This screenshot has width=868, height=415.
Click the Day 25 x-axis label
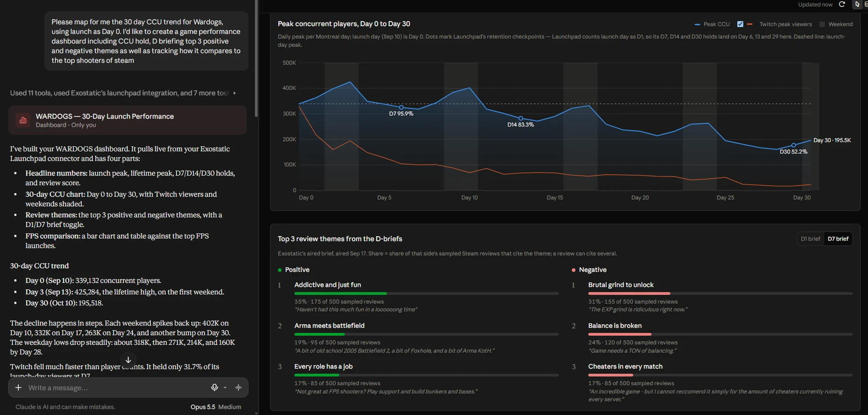[x=725, y=198]
